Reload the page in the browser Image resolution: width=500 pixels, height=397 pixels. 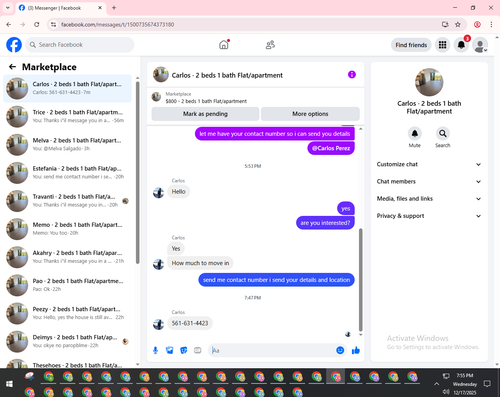(37, 24)
